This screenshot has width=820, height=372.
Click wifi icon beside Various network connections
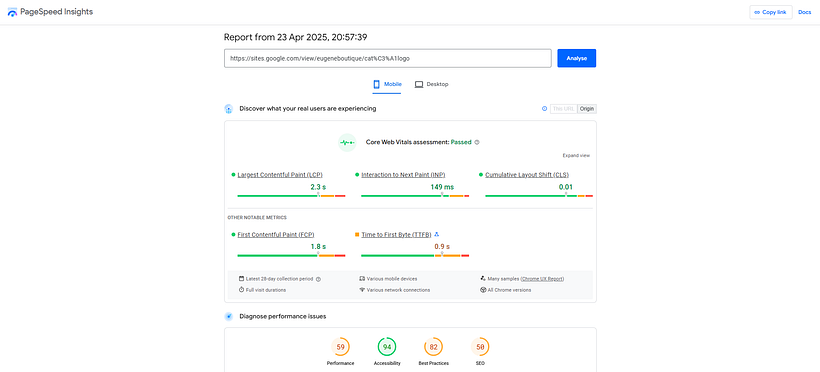coord(362,290)
